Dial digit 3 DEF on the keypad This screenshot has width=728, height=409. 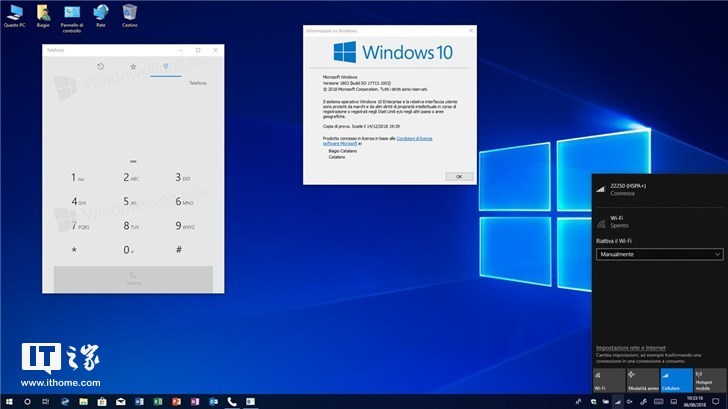[183, 177]
